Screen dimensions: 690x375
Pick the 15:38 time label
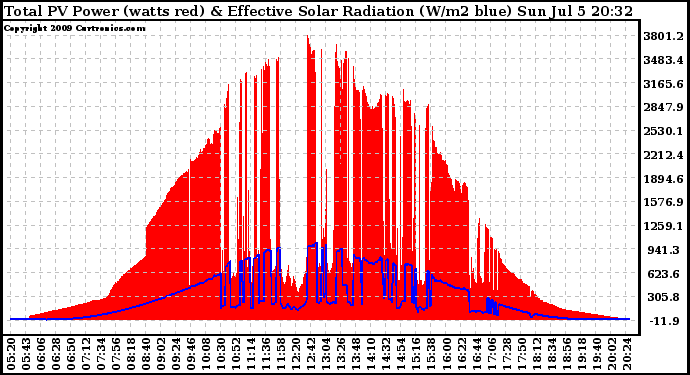tap(431, 354)
